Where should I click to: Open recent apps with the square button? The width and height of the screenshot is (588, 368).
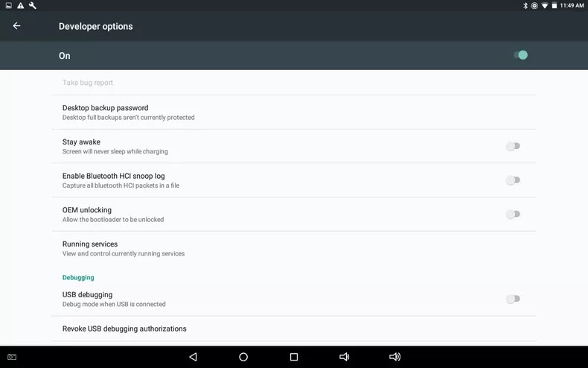294,357
